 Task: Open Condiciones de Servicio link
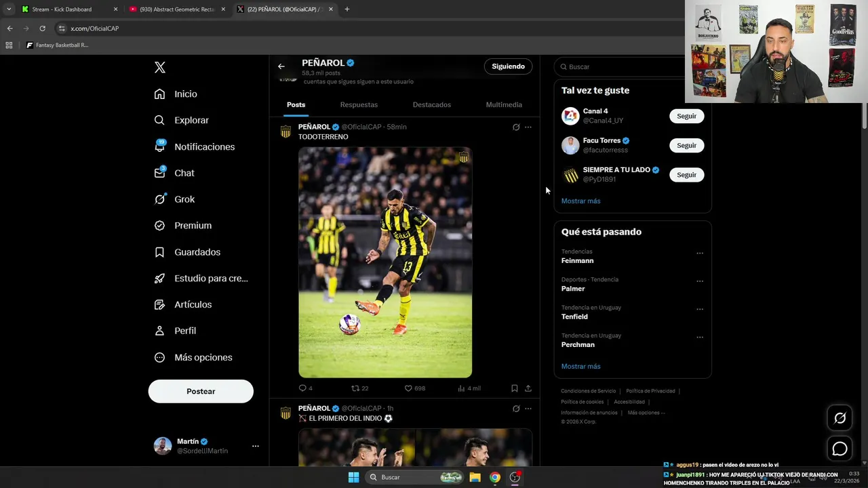[589, 391]
